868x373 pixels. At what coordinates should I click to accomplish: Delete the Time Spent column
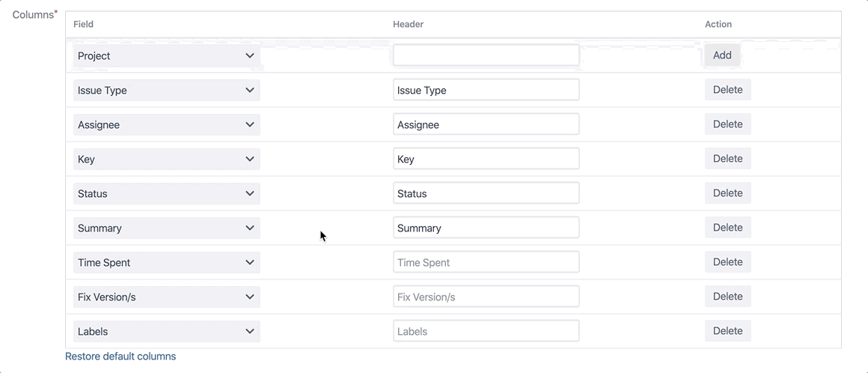click(727, 262)
